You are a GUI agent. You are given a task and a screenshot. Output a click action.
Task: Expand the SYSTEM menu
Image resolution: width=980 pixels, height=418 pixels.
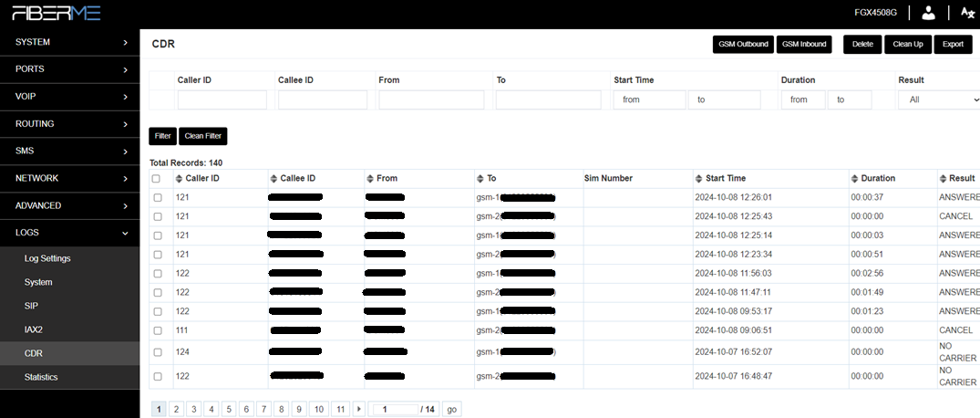click(69, 43)
